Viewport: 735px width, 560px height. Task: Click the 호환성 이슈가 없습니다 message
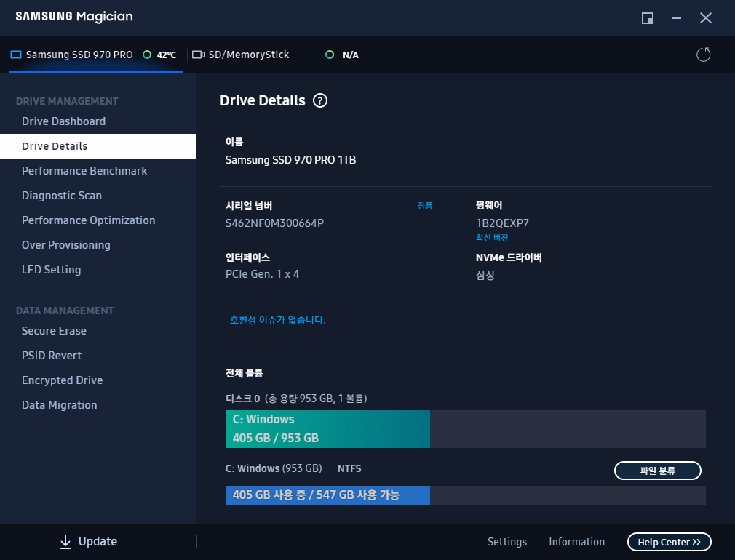[x=277, y=320]
